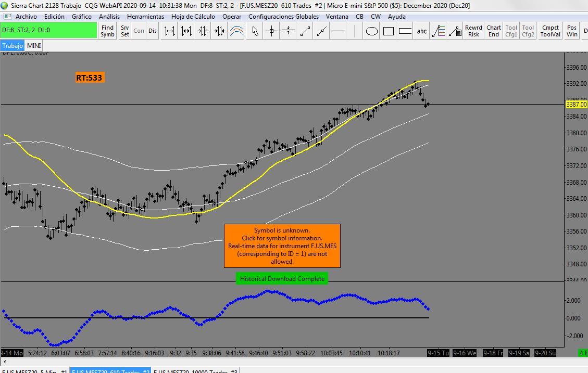Click the compress-bars icon with thin inward arrows

(203, 31)
